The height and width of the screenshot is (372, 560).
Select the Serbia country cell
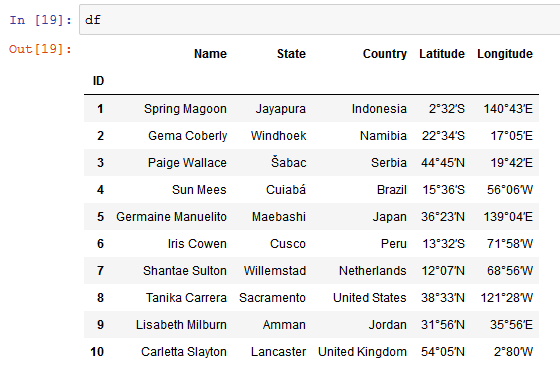coord(389,163)
